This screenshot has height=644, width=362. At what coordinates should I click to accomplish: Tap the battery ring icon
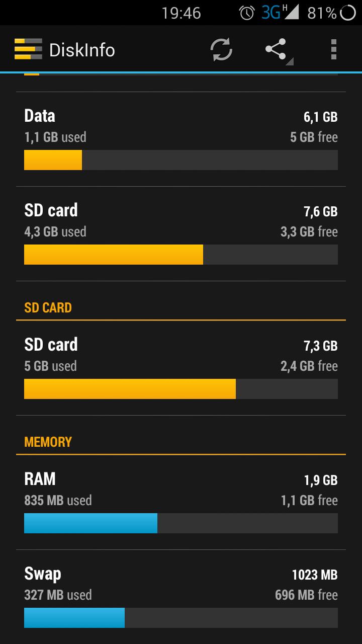[348, 13]
